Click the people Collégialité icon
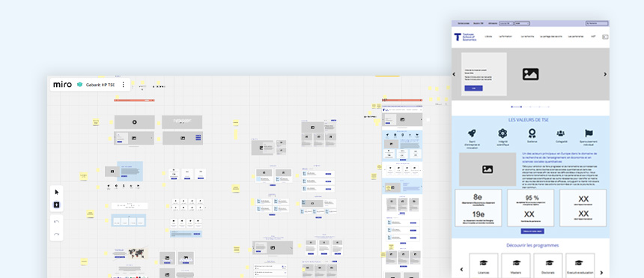 pyautogui.click(x=561, y=133)
